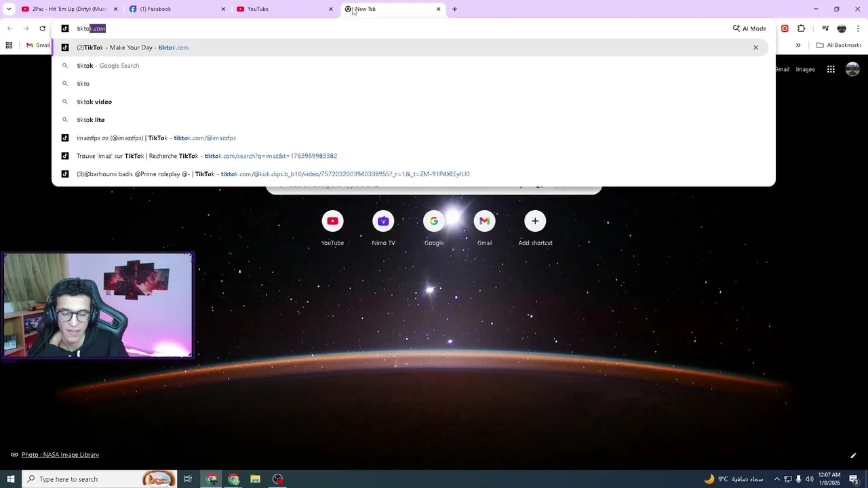
Task: Click AI Mode in the address bar
Action: [749, 28]
